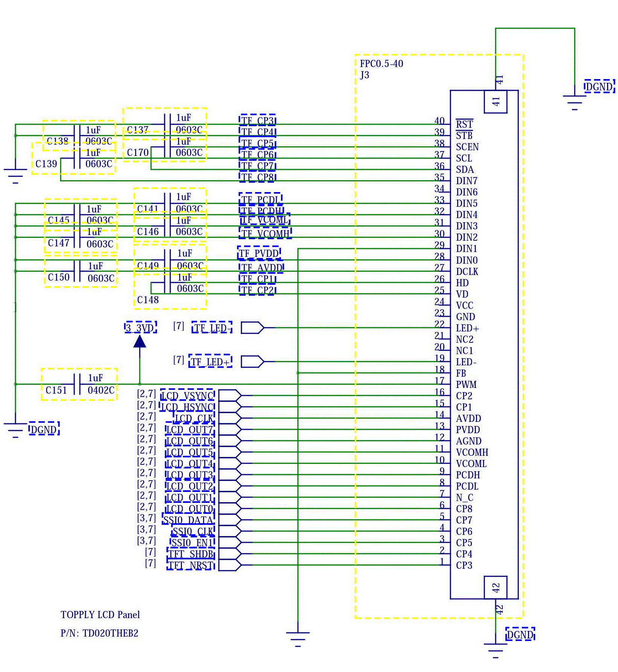Screen dimensions: 618x672
Task: Select the TF_PVDD net label
Action: coord(259,253)
